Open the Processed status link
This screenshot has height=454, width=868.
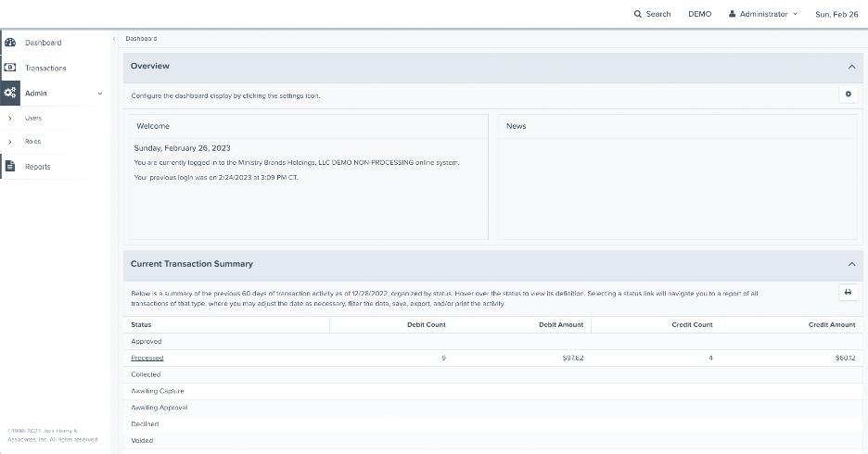147,358
